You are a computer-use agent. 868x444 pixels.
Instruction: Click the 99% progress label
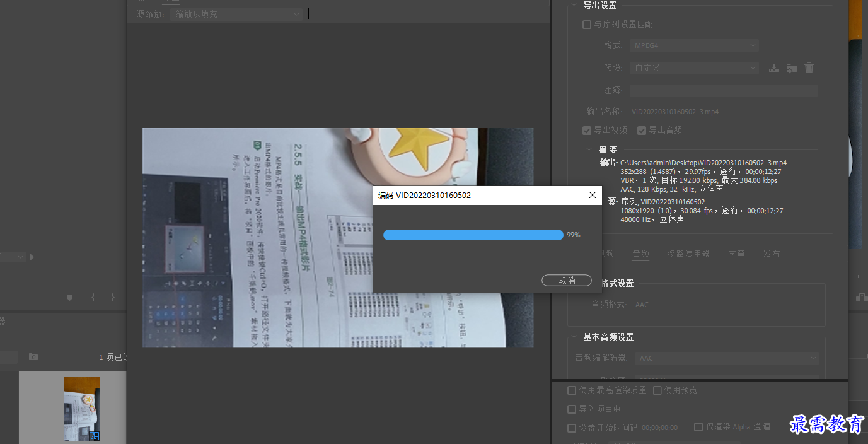pos(573,235)
